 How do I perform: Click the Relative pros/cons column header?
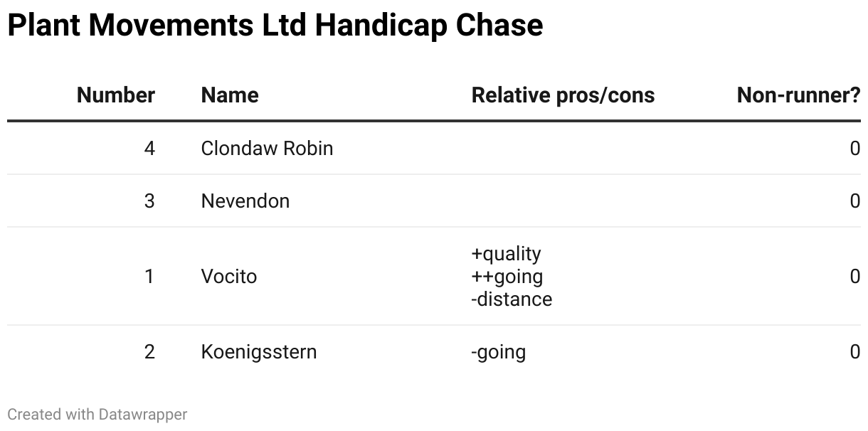coord(563,95)
